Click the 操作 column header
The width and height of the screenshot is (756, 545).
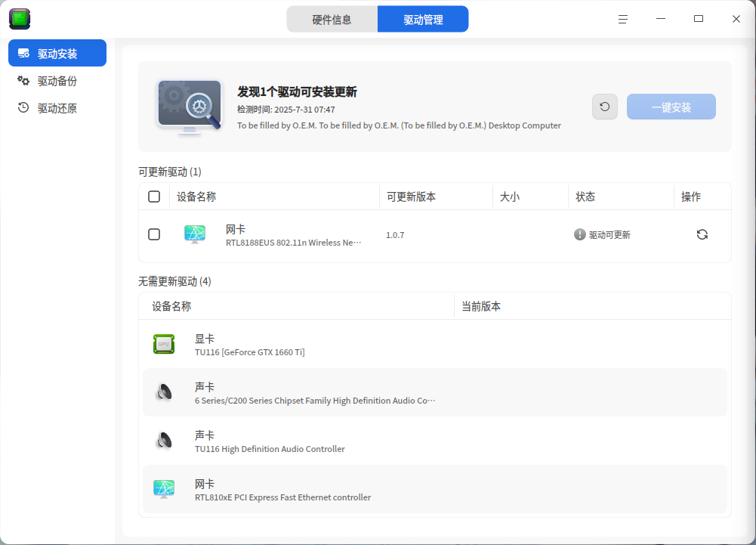[x=691, y=197]
